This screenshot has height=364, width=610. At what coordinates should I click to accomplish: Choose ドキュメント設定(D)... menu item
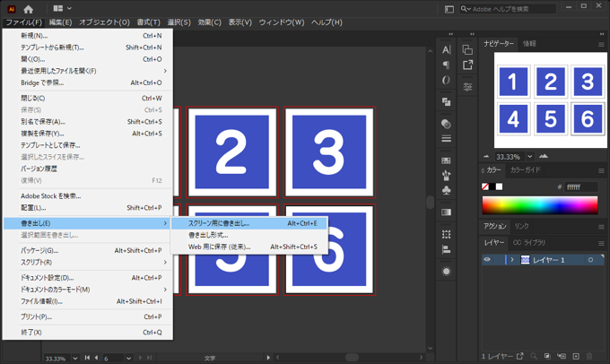[x=88, y=278]
